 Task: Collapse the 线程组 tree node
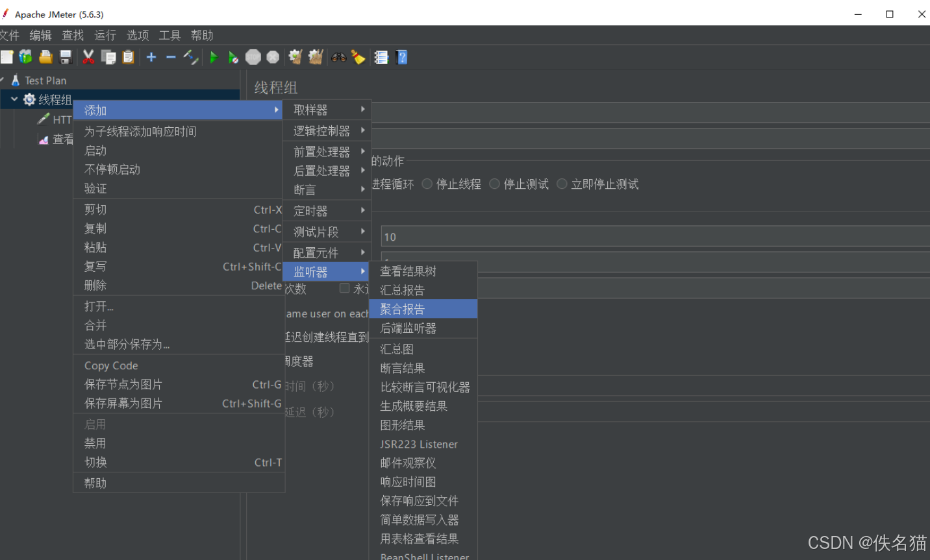point(14,99)
